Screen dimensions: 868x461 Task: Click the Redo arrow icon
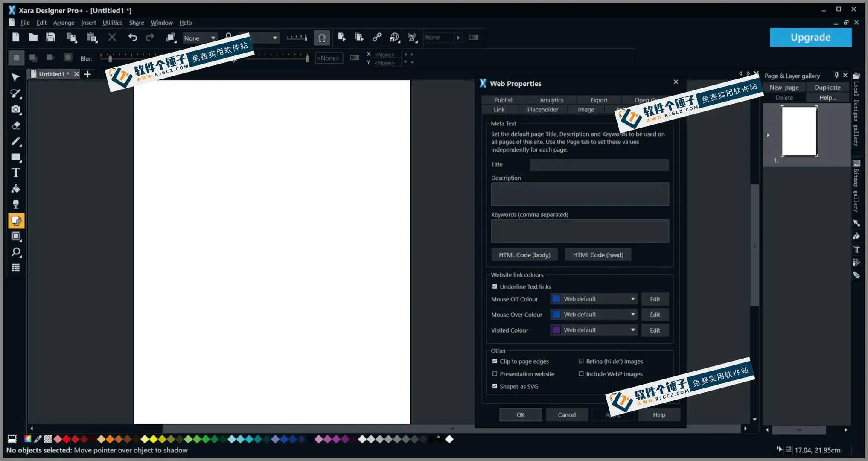tap(150, 38)
